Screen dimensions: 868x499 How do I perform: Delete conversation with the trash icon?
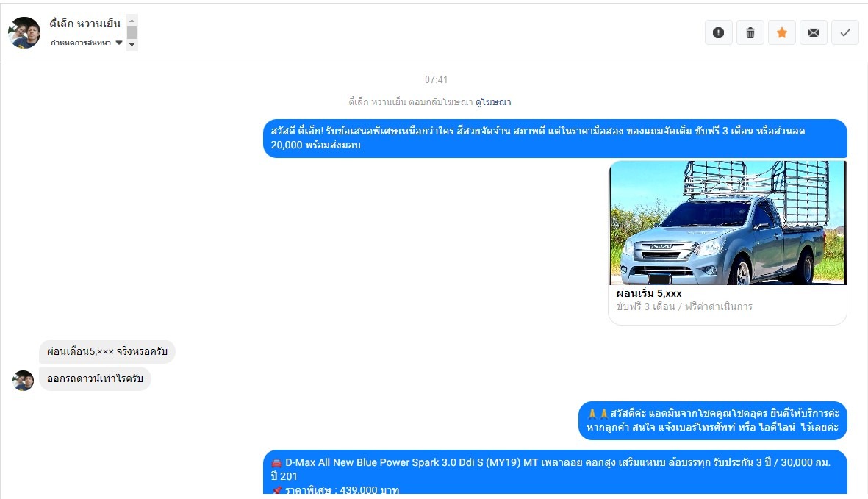750,32
